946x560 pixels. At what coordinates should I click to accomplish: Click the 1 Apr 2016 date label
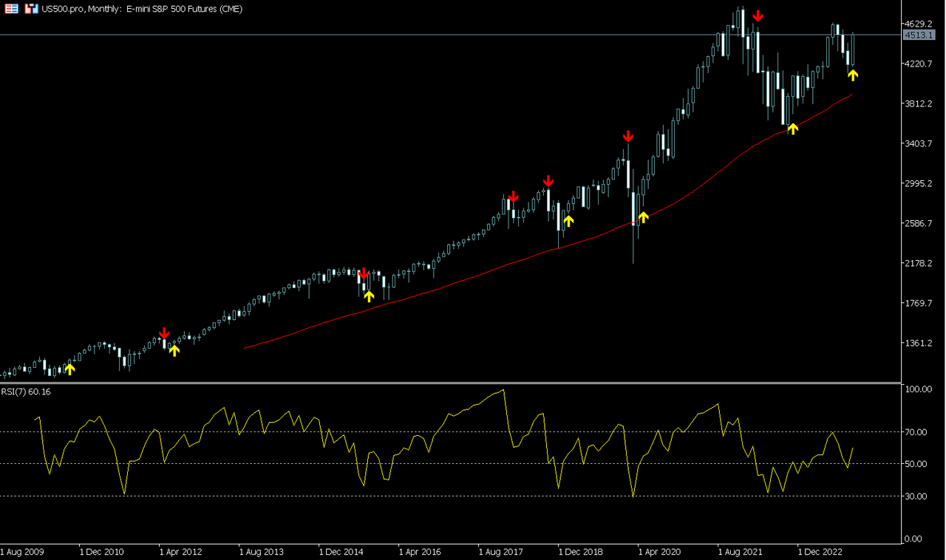421,552
